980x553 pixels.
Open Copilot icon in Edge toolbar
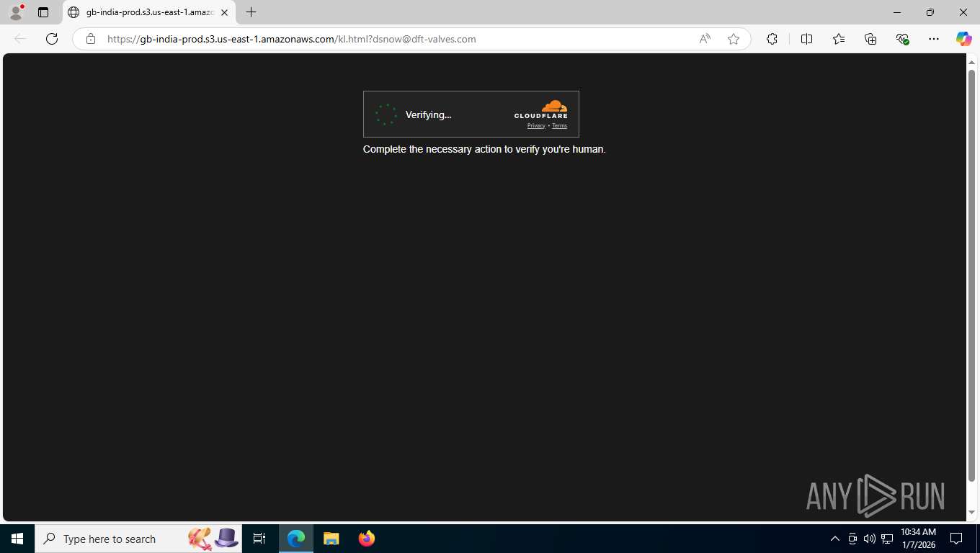963,39
